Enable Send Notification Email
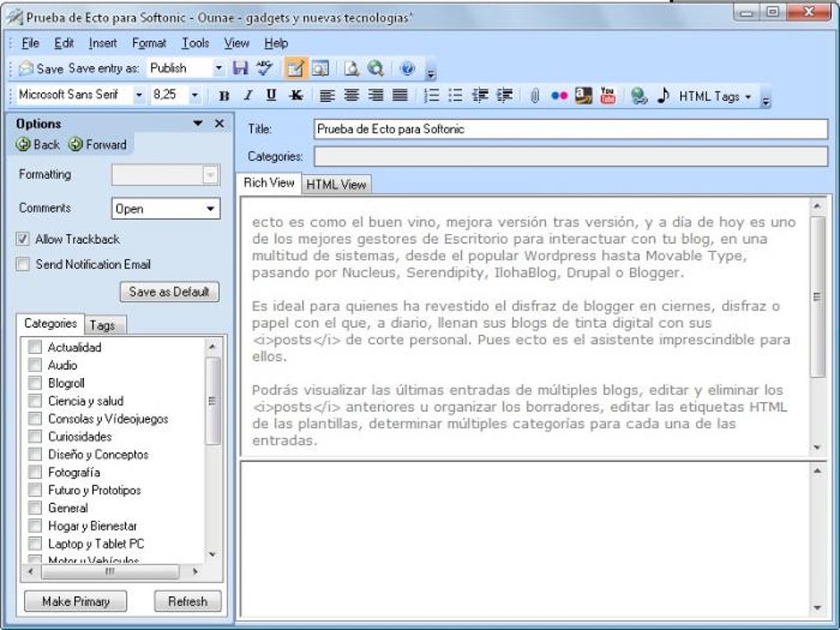 tap(22, 264)
